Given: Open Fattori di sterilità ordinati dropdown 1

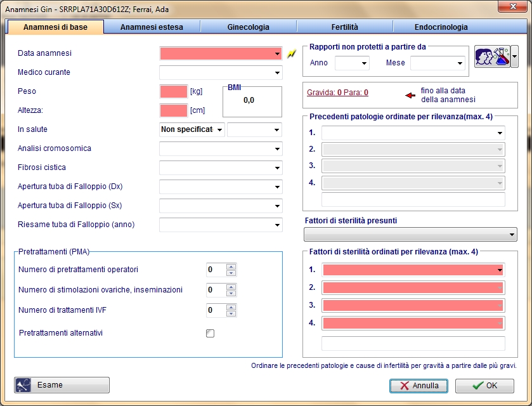Looking at the screenshot, I should (500, 270).
